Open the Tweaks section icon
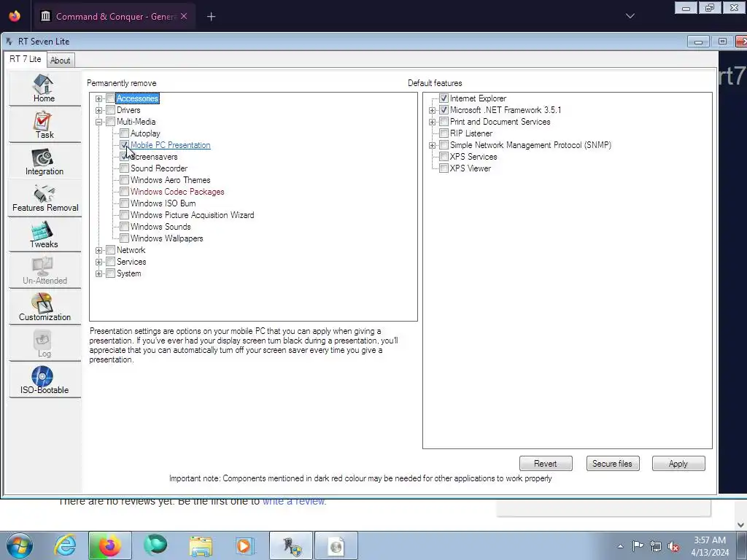The image size is (747, 560). pos(44,234)
